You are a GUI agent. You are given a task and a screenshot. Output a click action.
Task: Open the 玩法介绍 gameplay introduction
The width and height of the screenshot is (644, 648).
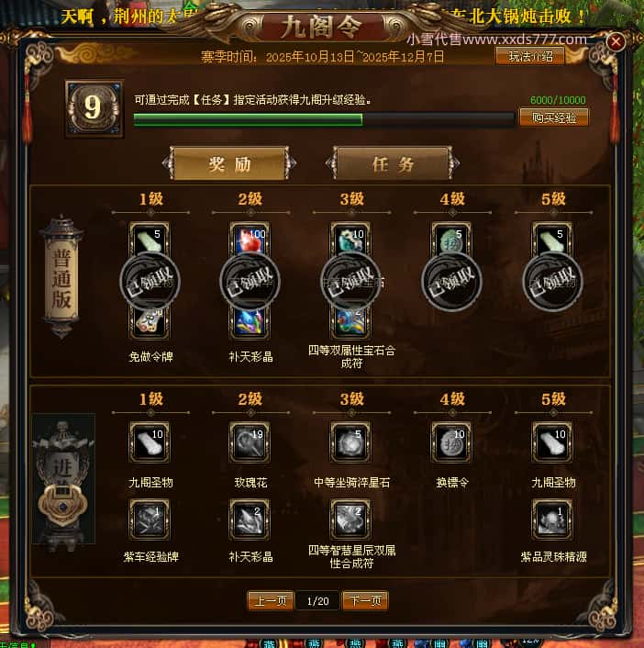click(530, 56)
